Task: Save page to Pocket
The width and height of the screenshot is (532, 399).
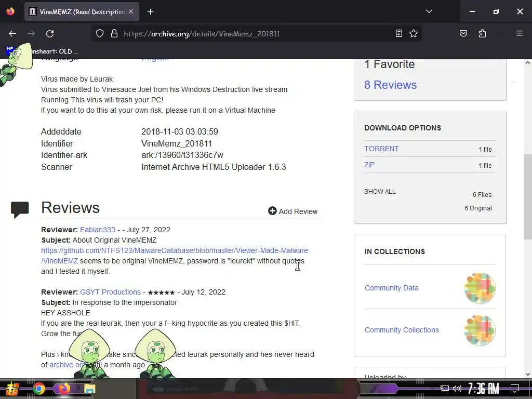Action: pos(463,33)
